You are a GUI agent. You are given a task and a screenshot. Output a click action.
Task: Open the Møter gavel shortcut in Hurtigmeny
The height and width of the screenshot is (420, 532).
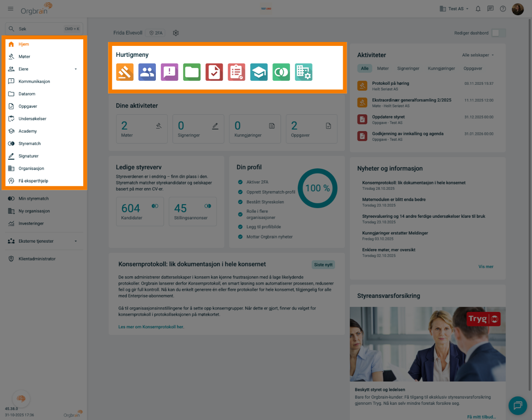(x=125, y=72)
